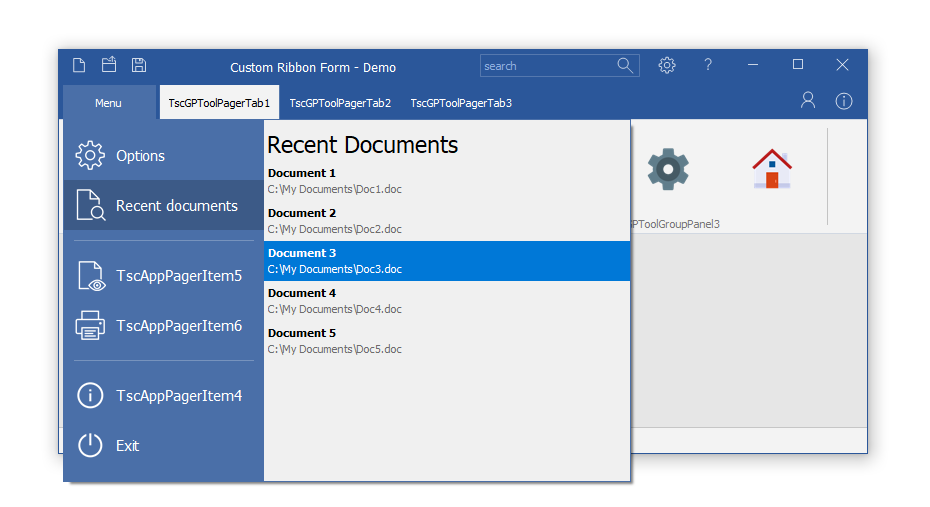Open Document 1 from recent list
Image resolution: width=930 pixels, height=507 pixels.
pos(447,181)
